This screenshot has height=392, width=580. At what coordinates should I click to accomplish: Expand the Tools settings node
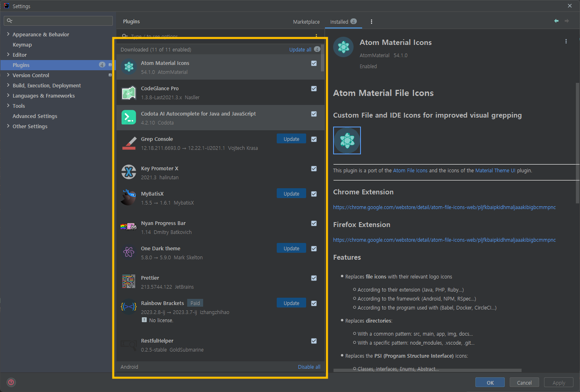pyautogui.click(x=8, y=106)
